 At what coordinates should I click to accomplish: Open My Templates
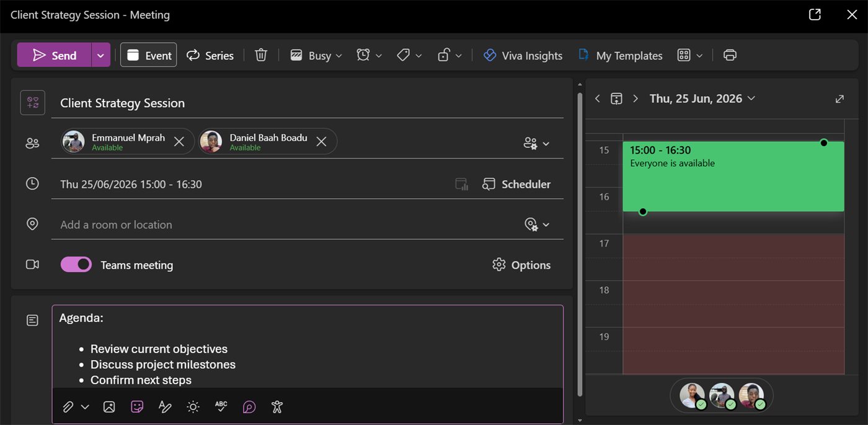(621, 55)
